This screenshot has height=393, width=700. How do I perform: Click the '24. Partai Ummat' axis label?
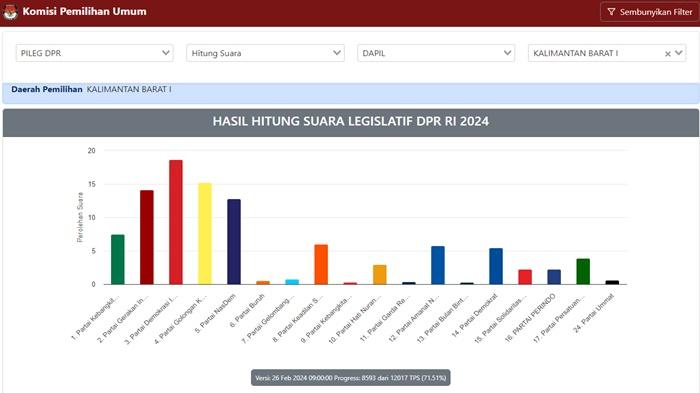point(593,313)
